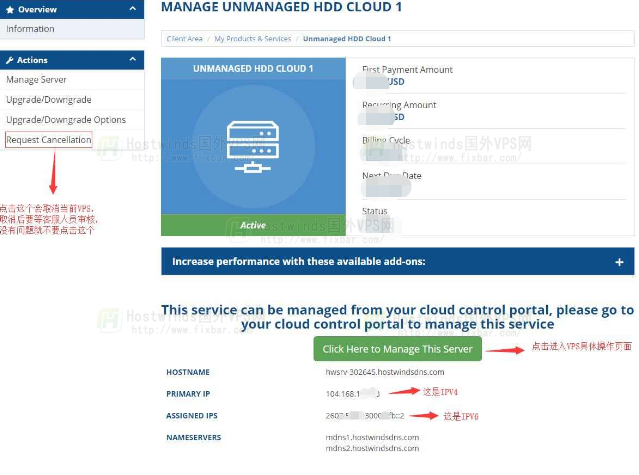Click the NAMESERVERS label
This screenshot has height=475, width=639.
pos(194,438)
